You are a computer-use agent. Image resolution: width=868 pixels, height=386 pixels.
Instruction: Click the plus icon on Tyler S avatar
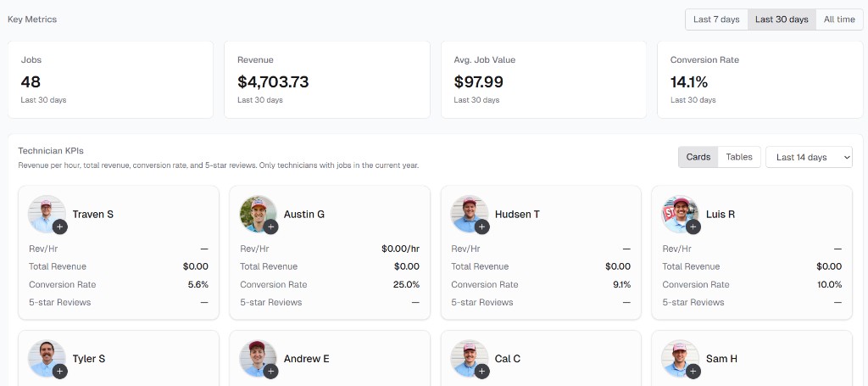[x=59, y=371]
